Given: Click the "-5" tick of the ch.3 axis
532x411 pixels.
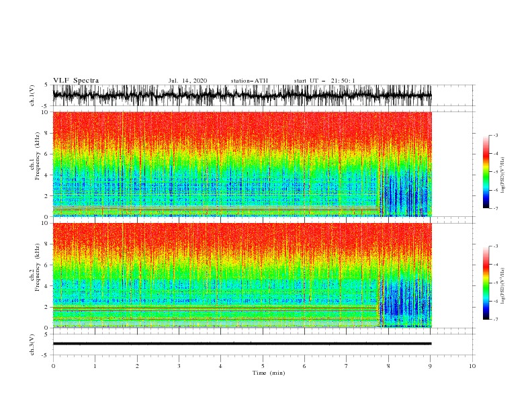Looking at the screenshot, I should point(46,355).
